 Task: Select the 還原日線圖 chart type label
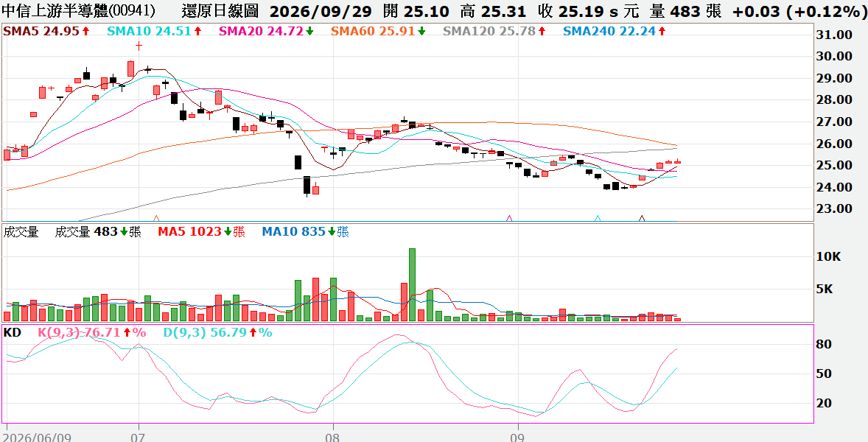(220, 11)
